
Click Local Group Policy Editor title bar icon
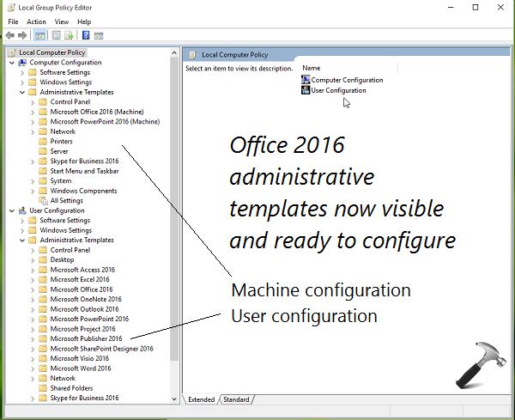click(11, 7)
